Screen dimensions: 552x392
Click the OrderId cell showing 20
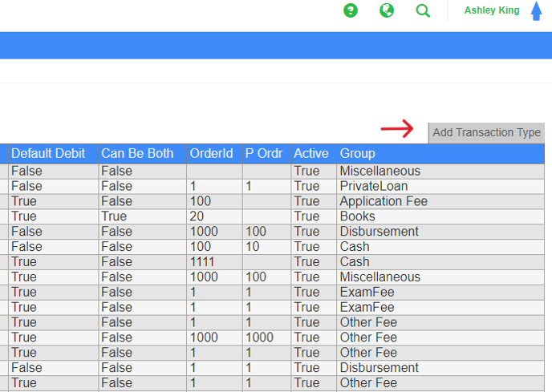(197, 216)
